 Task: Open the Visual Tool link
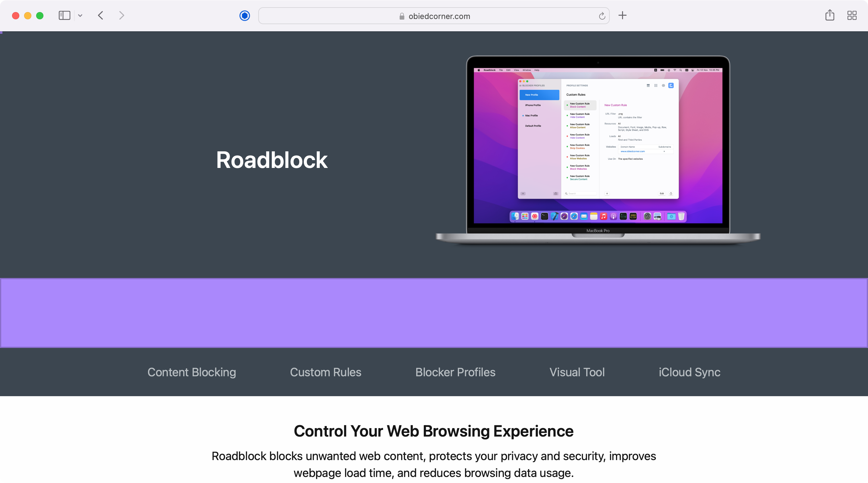pos(577,372)
